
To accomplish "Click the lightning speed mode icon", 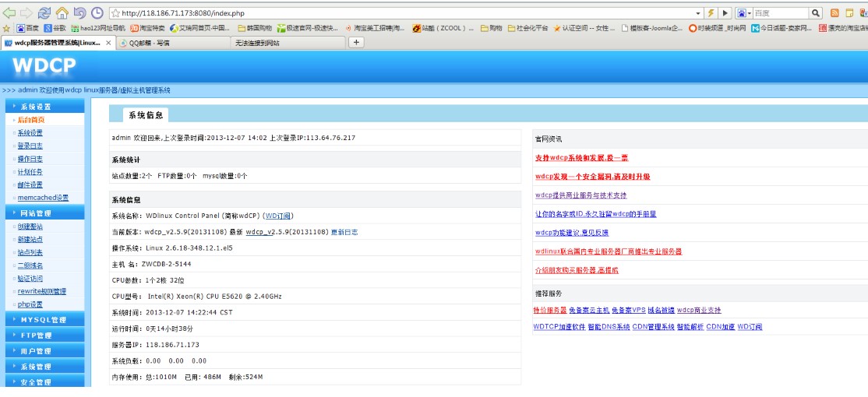I will click(711, 13).
